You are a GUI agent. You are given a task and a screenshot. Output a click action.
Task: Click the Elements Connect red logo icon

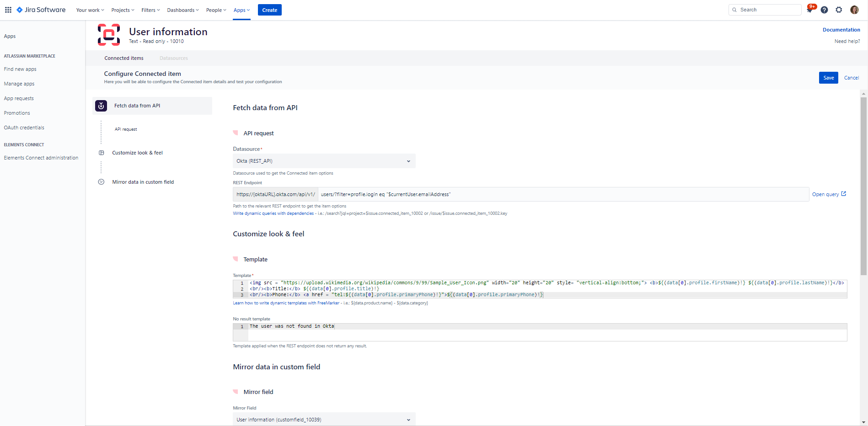click(108, 34)
